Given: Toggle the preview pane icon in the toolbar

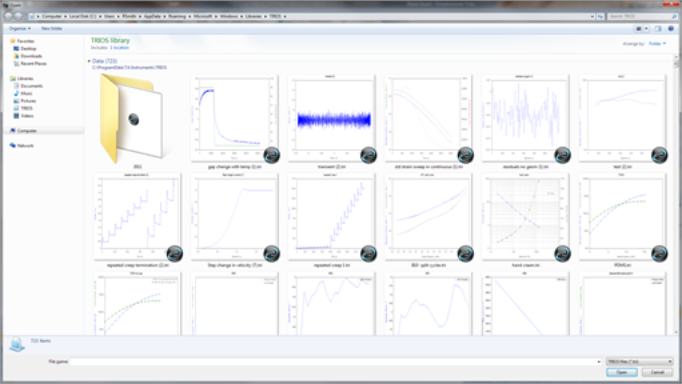Looking at the screenshot, I should pos(658,29).
